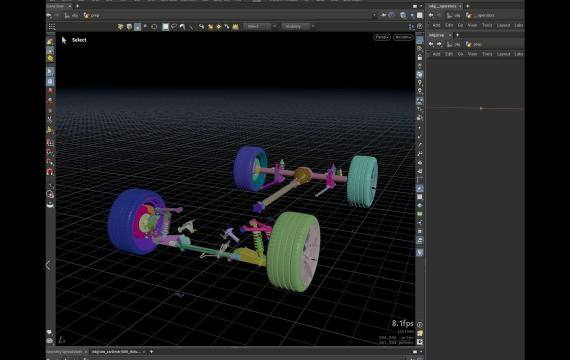Open Layout menu in upper network pane

point(503,25)
